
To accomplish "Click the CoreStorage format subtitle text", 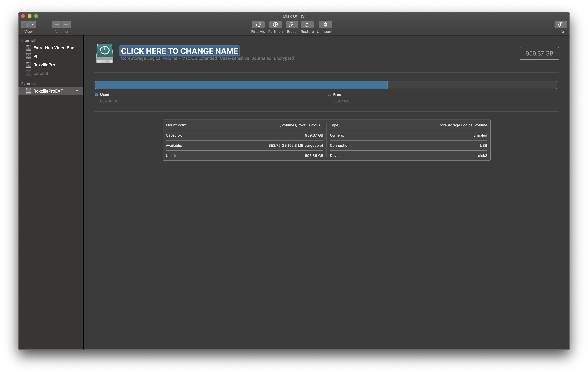I will tap(208, 58).
